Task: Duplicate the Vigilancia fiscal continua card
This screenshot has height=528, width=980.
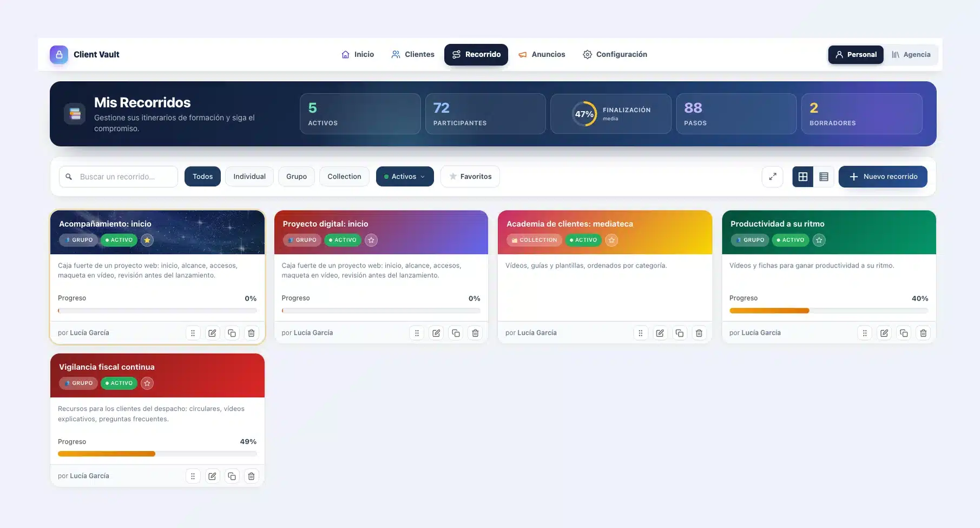Action: click(232, 476)
